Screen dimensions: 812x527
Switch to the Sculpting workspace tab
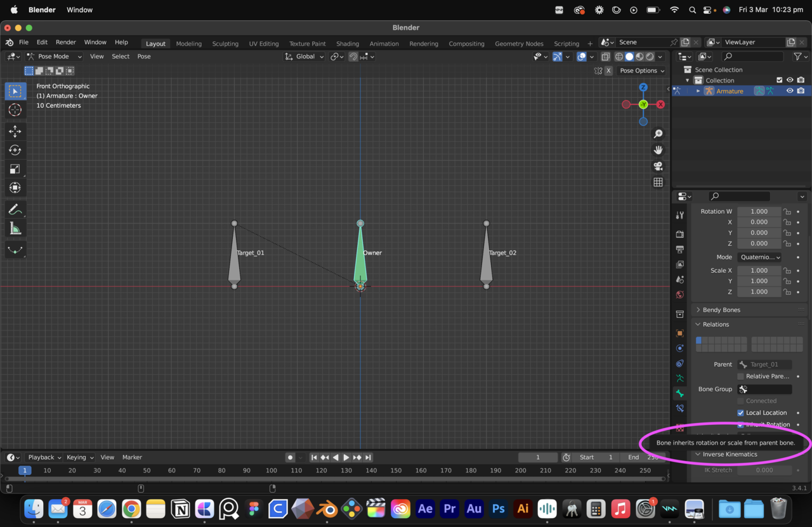click(225, 44)
